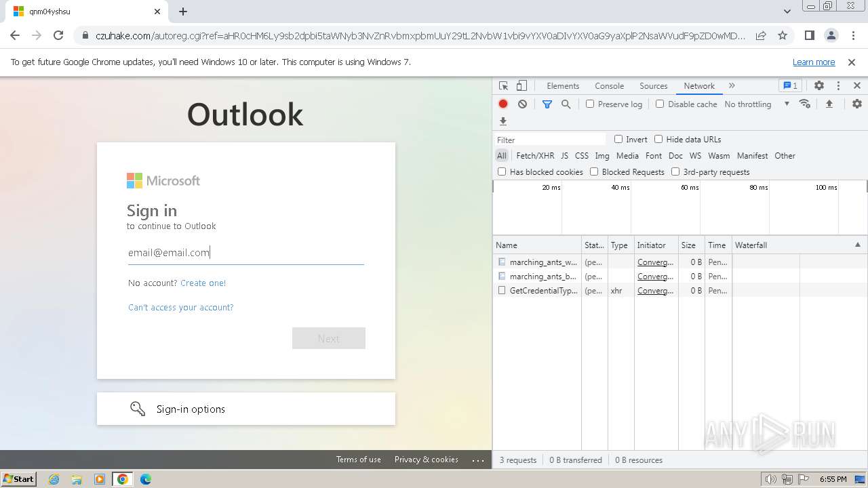
Task: Click the email address input field
Action: pyautogui.click(x=245, y=253)
